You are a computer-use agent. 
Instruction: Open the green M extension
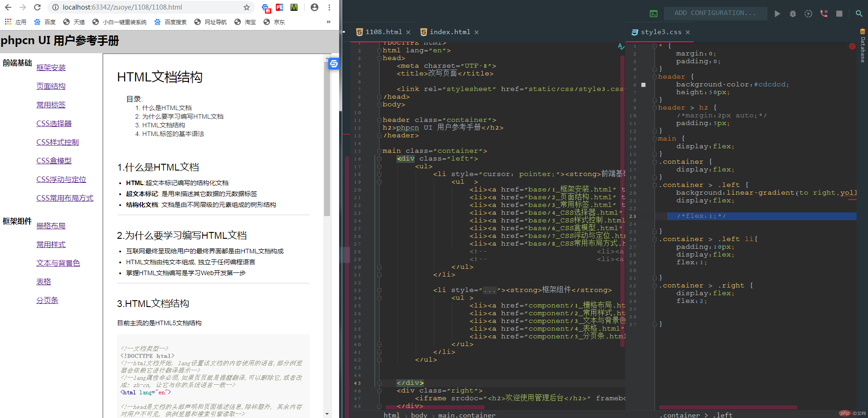pyautogui.click(x=294, y=7)
